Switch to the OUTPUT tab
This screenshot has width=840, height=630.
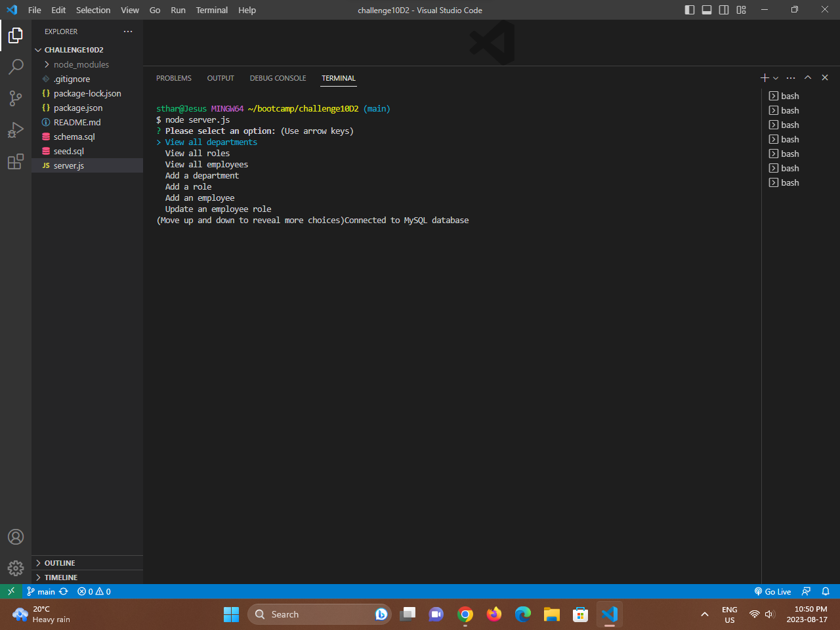(220, 78)
